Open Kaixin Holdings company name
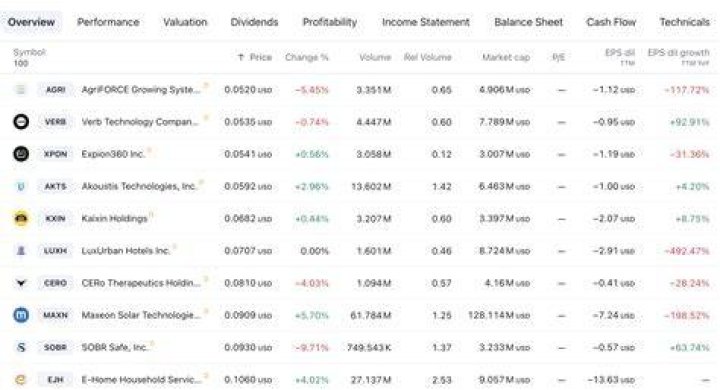 click(114, 218)
